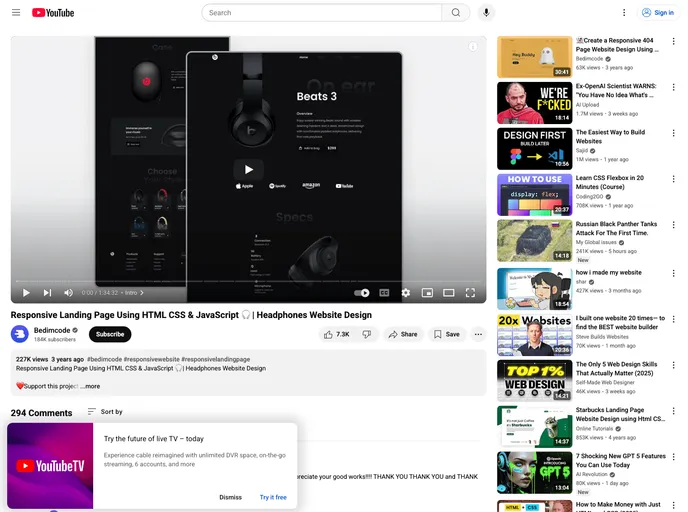
Task: Skip to next video
Action: point(47,293)
